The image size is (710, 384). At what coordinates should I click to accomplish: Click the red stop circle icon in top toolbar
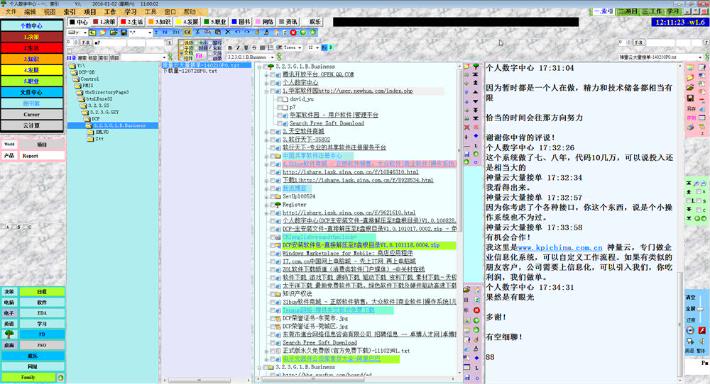(293, 32)
